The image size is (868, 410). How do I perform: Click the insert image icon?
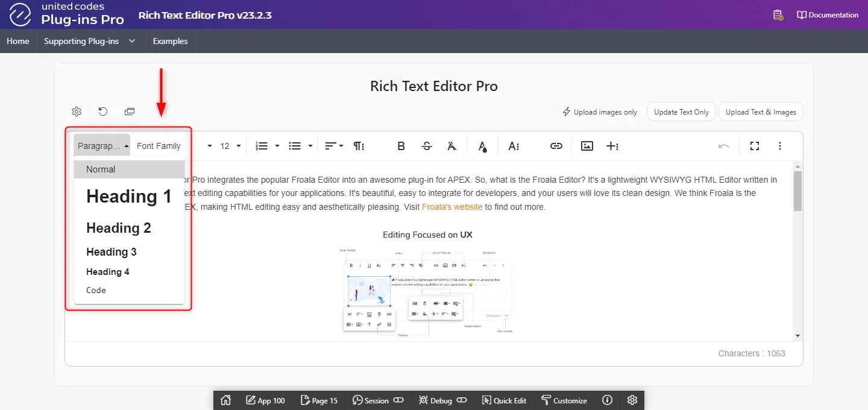(x=587, y=146)
